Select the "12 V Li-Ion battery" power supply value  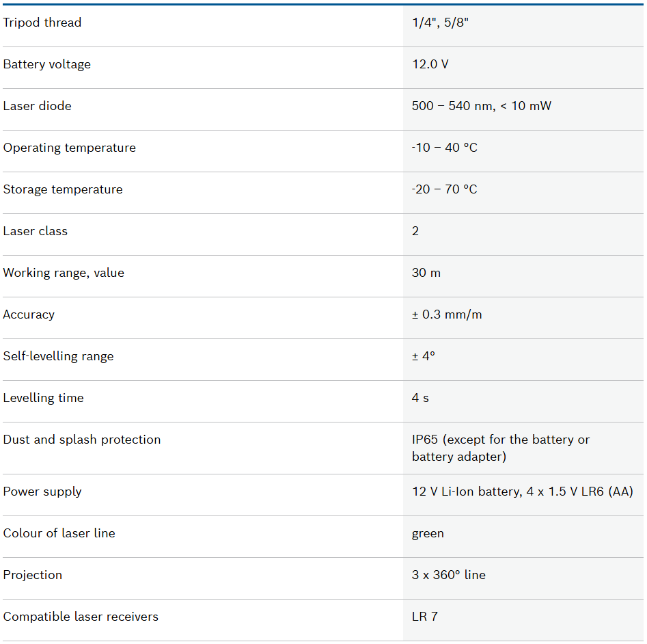[x=465, y=492]
